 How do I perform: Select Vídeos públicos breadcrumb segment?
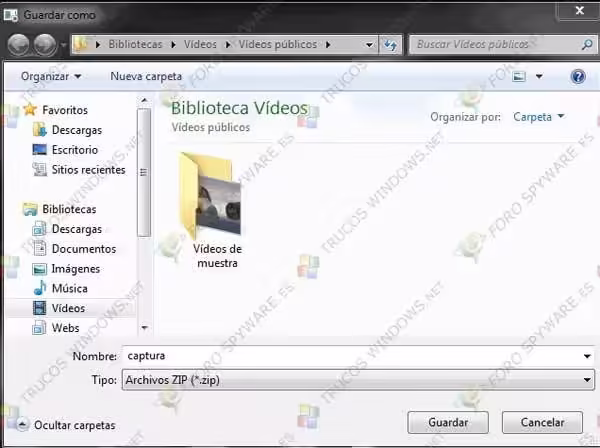(278, 44)
